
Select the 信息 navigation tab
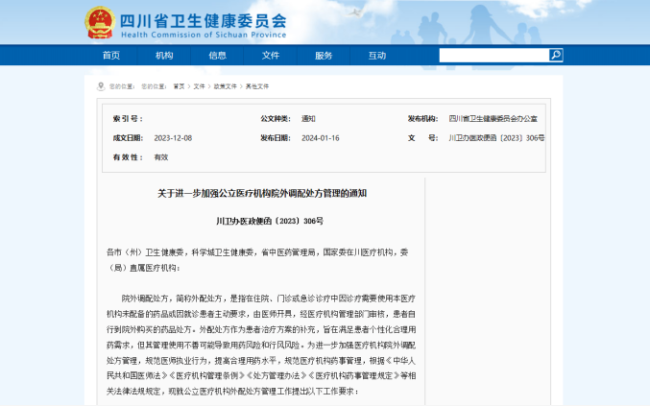tap(217, 55)
